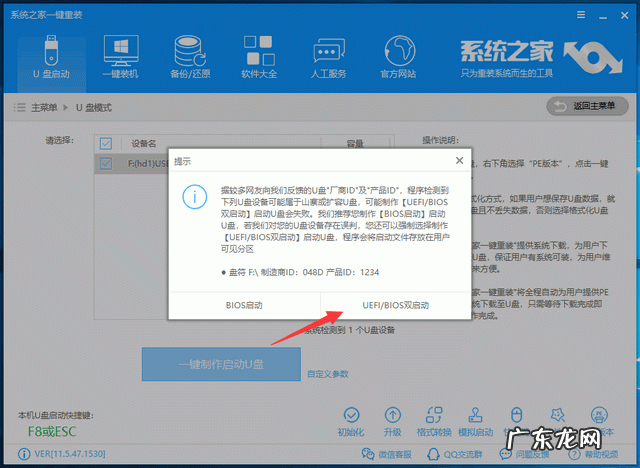Choose UEFI/BIOS双启动 in the dialog
This screenshot has width=640, height=468.
pos(396,305)
